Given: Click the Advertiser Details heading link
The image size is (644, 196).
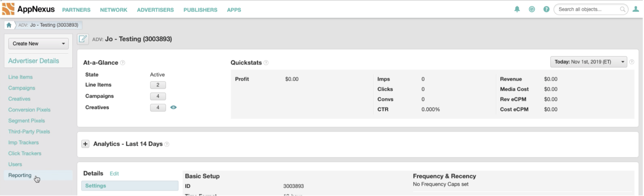Looking at the screenshot, I should pyautogui.click(x=34, y=61).
